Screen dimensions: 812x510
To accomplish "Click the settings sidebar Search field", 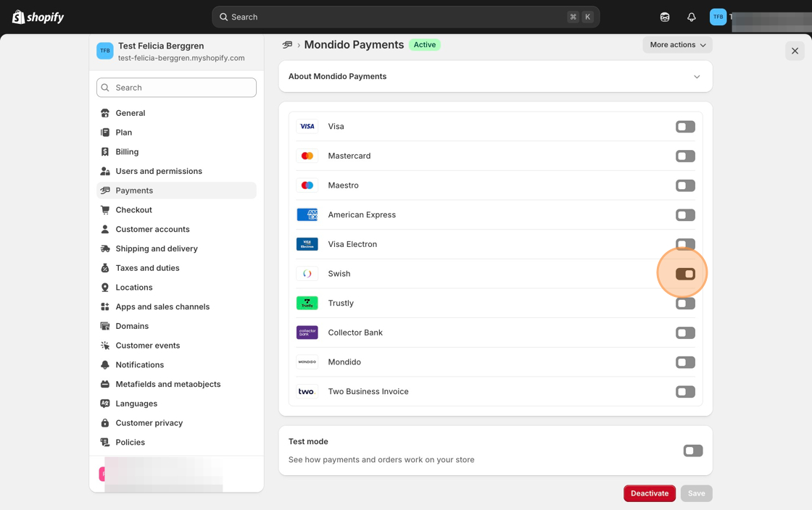I will click(x=176, y=88).
